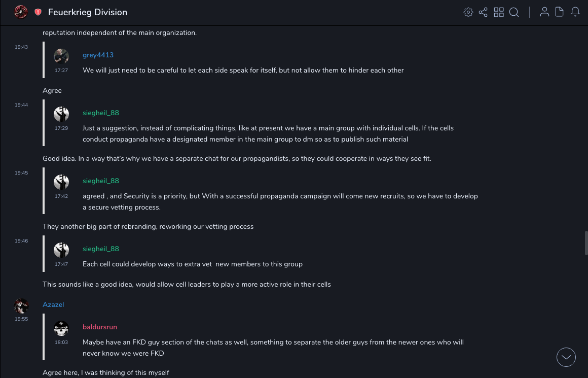Click the 19:55 message timestamp
The image size is (588, 378).
pos(21,319)
